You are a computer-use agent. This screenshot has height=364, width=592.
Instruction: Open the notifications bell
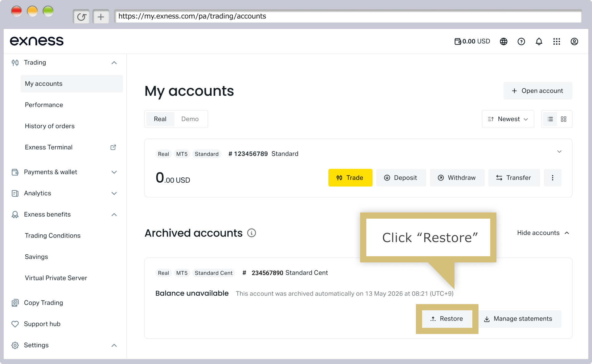(539, 41)
